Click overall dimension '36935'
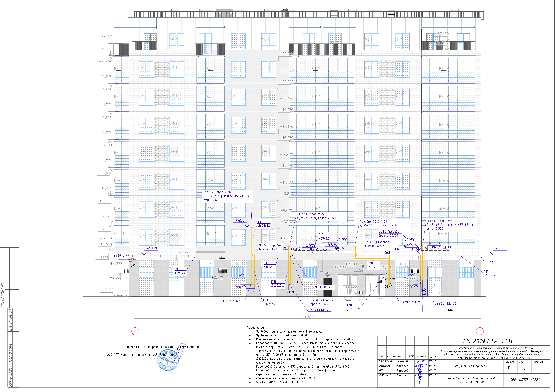This screenshot has width=555, height=392. point(308,316)
